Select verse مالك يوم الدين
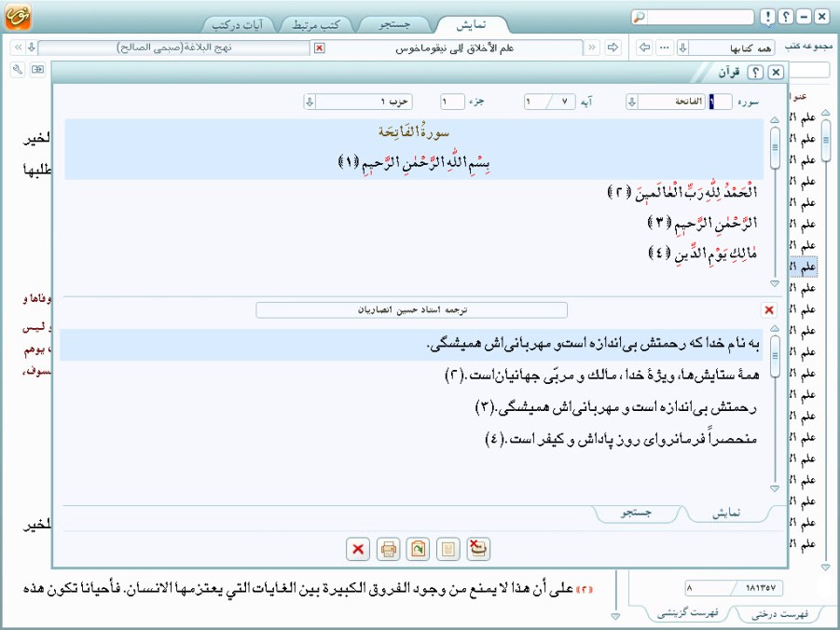The image size is (840, 630). coord(703,253)
